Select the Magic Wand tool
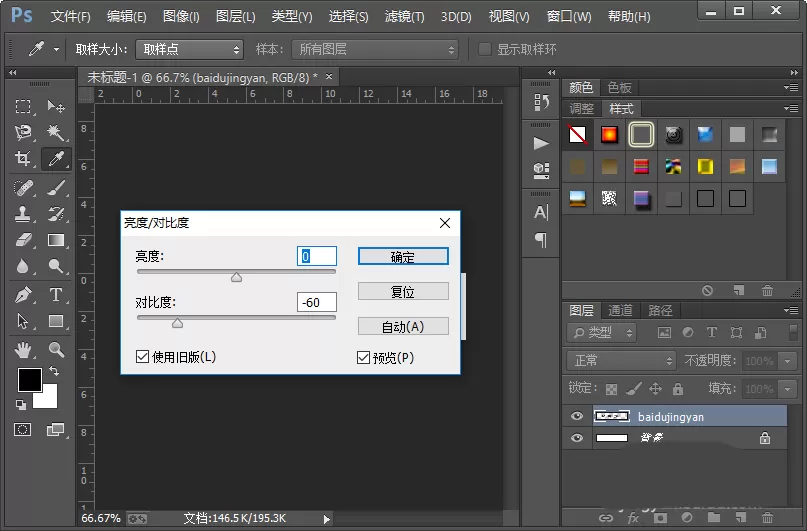Screen dimensions: 807x531 [x=56, y=132]
